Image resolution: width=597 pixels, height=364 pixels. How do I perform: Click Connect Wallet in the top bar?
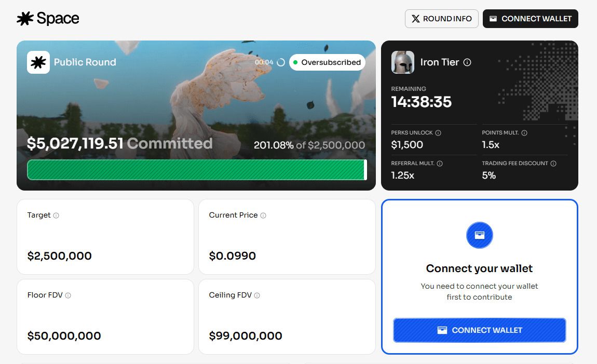pyautogui.click(x=531, y=19)
